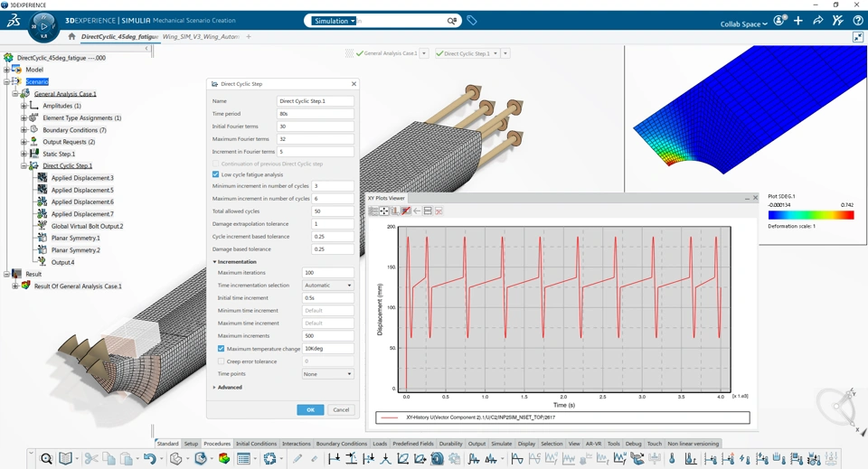This screenshot has width=868, height=469.
Task: Click the Total allowed cycles field
Action: [x=333, y=211]
